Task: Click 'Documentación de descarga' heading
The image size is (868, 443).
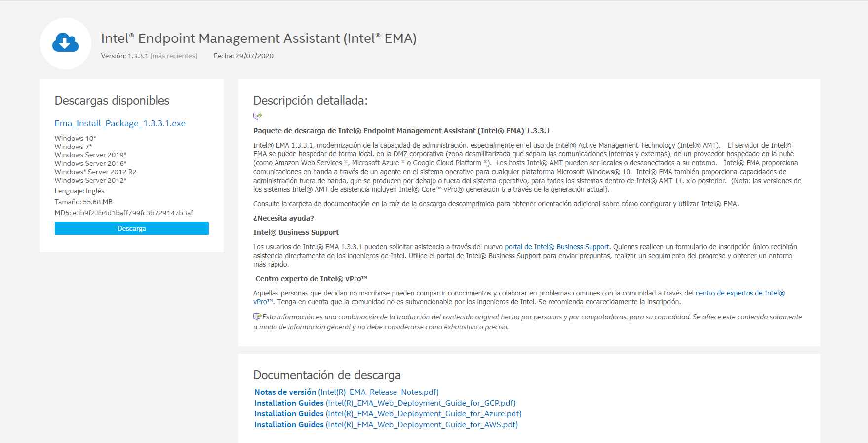Action: [327, 375]
